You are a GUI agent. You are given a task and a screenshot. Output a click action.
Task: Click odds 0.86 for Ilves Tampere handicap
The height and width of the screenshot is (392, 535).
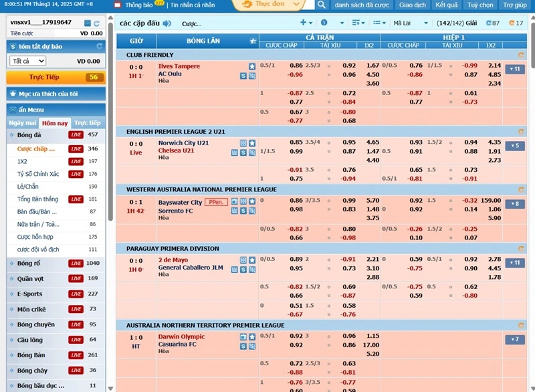click(296, 66)
